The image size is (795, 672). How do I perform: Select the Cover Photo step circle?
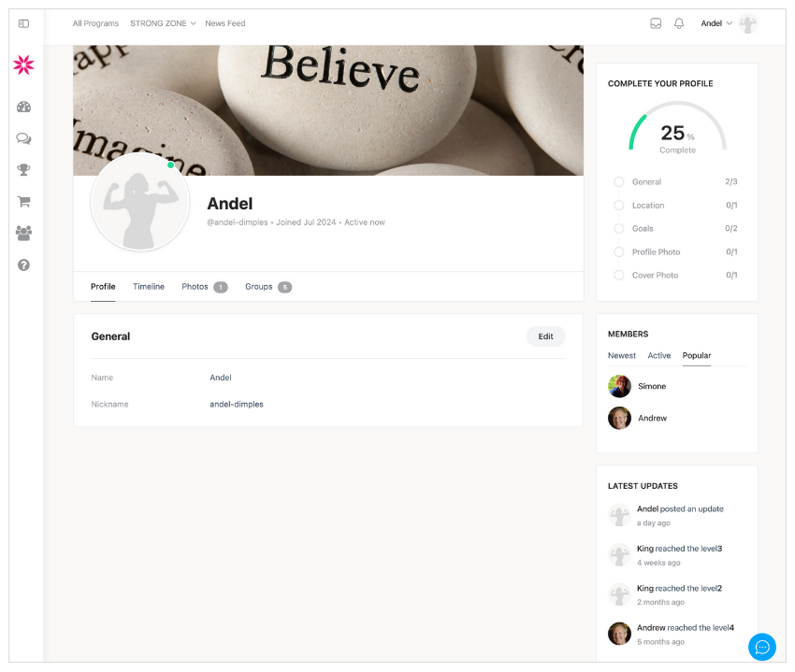click(x=618, y=275)
